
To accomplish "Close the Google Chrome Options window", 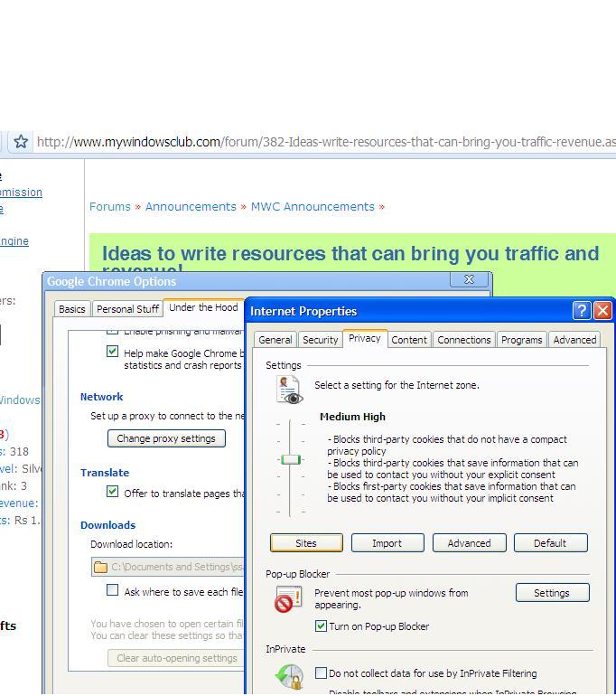I will pos(469,279).
